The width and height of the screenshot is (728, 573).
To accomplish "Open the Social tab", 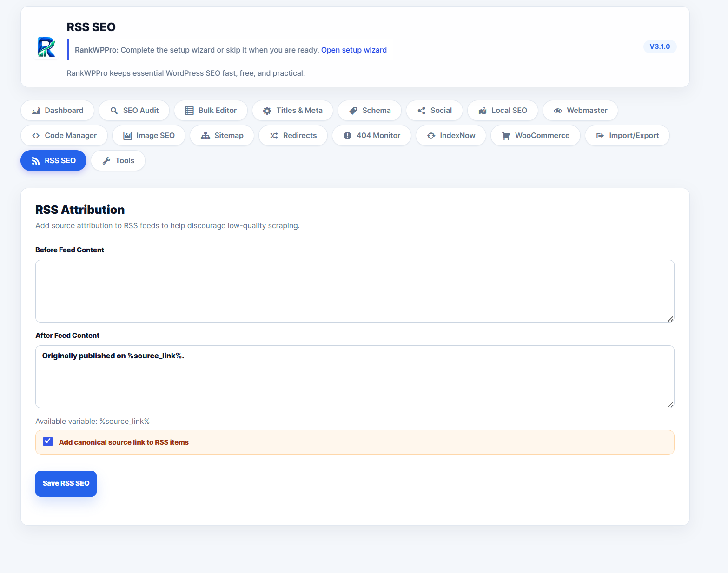I will click(x=435, y=111).
